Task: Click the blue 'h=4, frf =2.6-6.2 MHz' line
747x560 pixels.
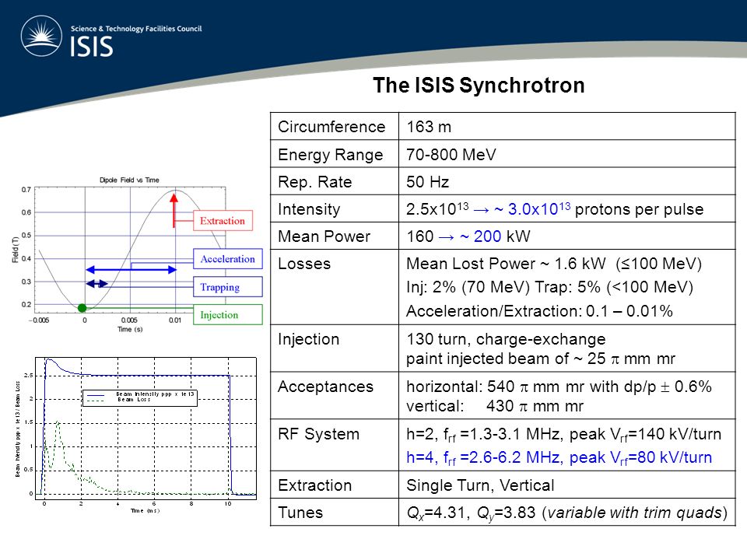Action: (x=559, y=458)
